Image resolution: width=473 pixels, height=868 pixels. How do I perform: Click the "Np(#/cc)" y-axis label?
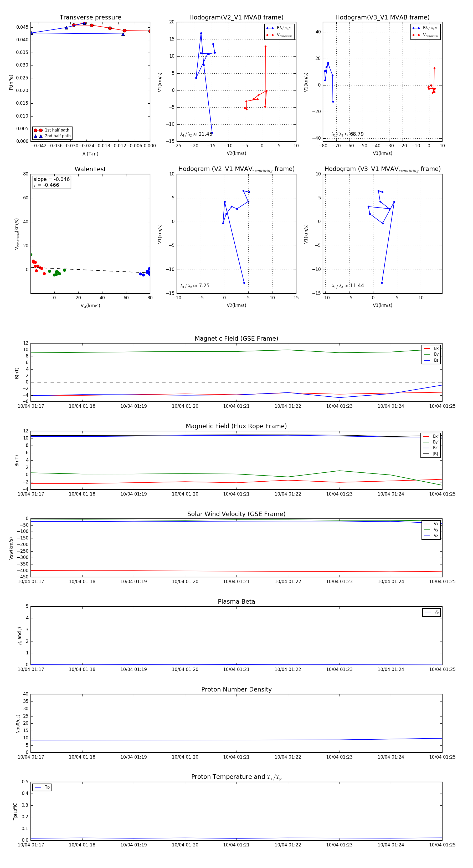click(18, 724)
